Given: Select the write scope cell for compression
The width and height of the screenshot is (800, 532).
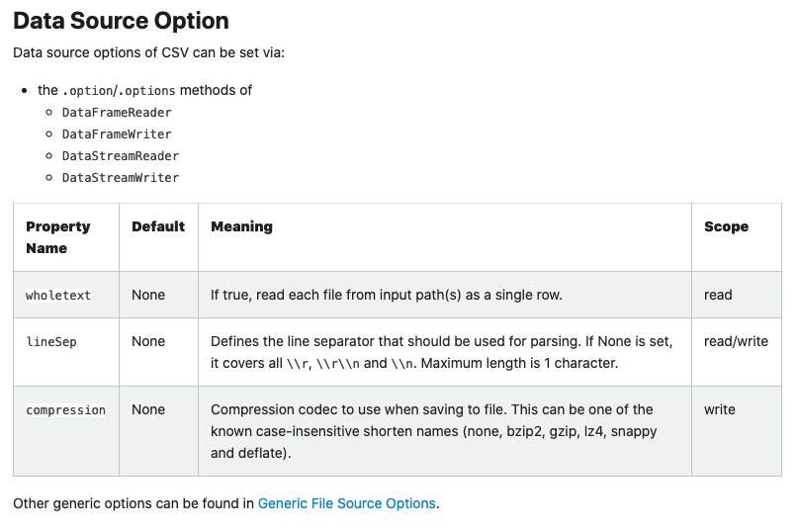Looking at the screenshot, I should pos(720,409).
